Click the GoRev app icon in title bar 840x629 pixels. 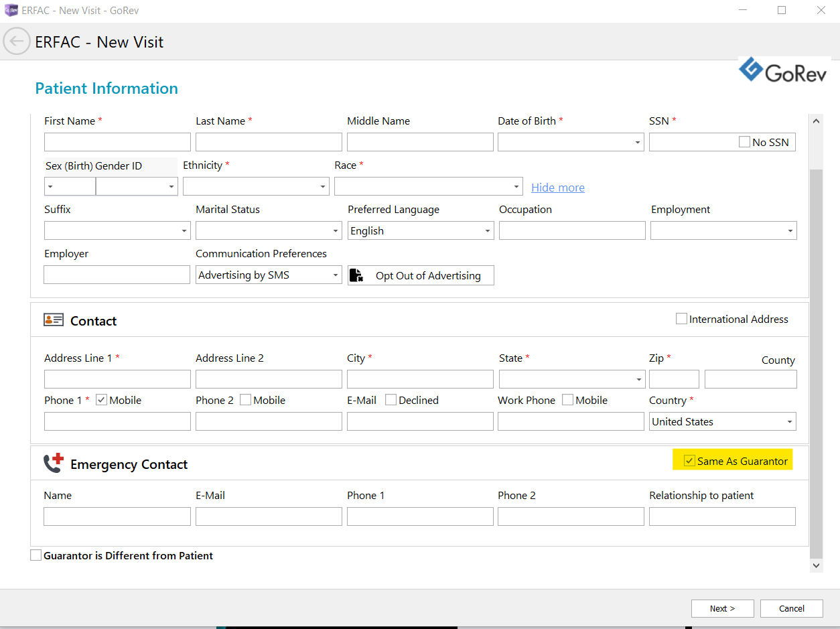[x=11, y=10]
